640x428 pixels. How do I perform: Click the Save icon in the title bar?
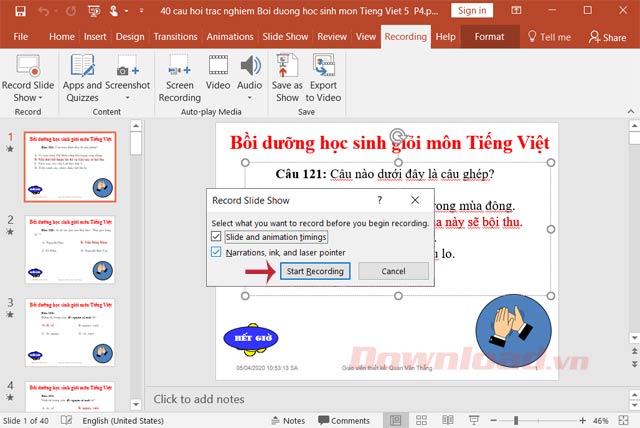20,11
